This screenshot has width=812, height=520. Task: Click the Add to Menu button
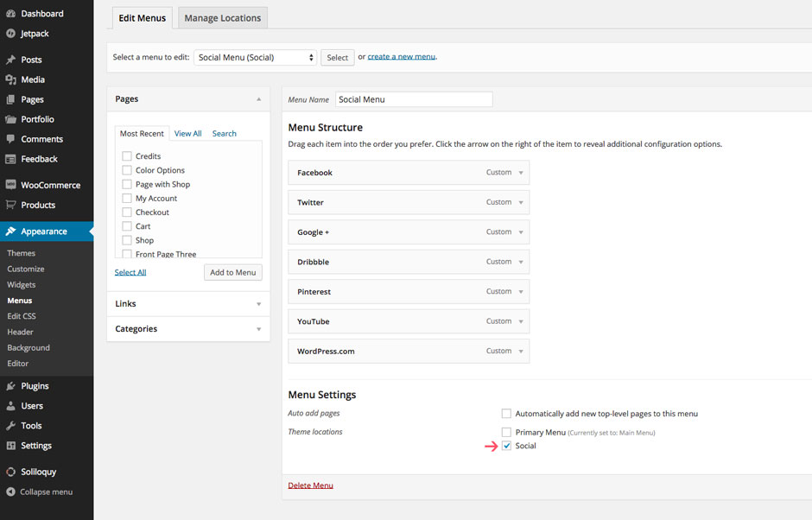233,272
